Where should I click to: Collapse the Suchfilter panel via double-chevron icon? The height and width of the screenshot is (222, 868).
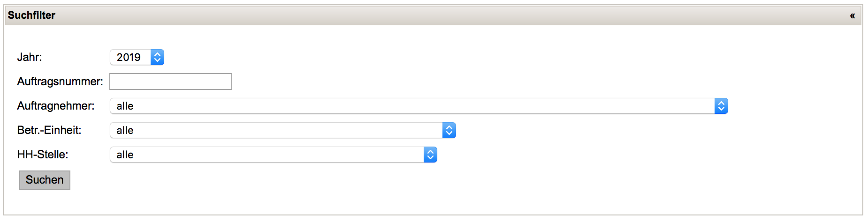click(852, 16)
